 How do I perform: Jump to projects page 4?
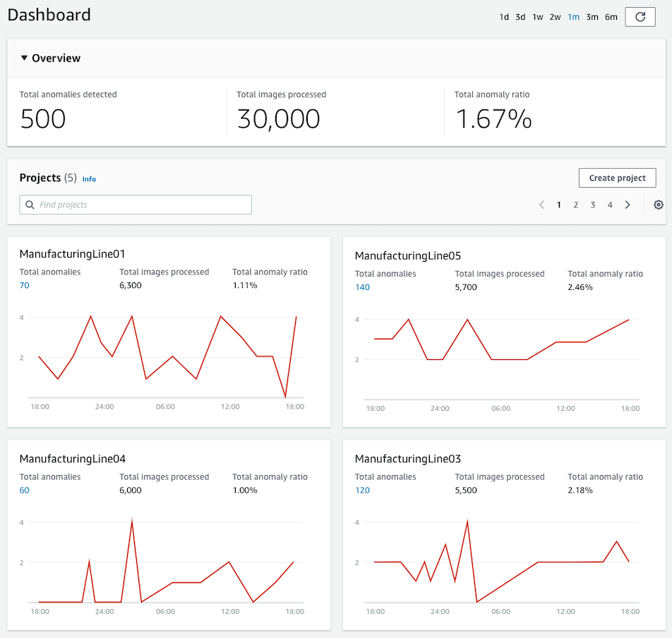point(610,205)
